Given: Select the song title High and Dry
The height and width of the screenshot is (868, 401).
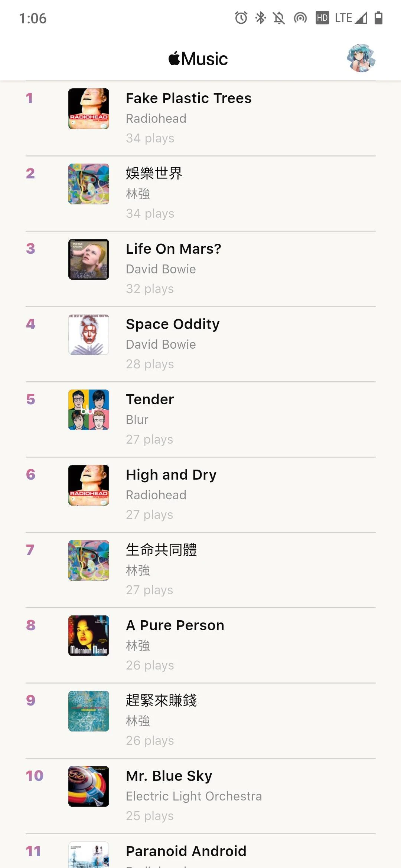Looking at the screenshot, I should [x=171, y=475].
